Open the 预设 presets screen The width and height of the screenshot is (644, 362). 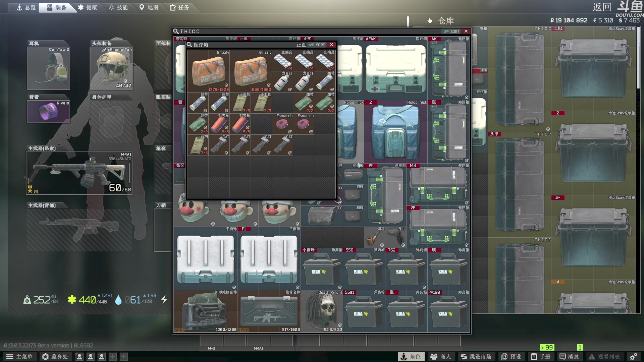tap(511, 357)
